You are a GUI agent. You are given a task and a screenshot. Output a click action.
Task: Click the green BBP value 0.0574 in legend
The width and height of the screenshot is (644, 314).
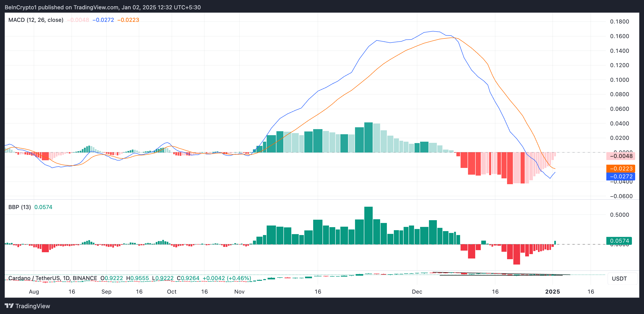pyautogui.click(x=43, y=207)
